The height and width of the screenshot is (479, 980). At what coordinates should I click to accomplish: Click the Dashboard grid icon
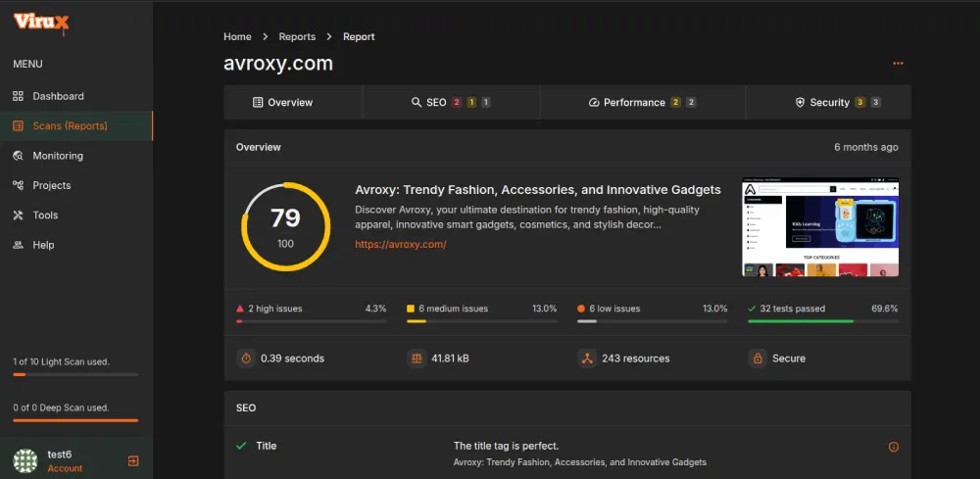[18, 96]
